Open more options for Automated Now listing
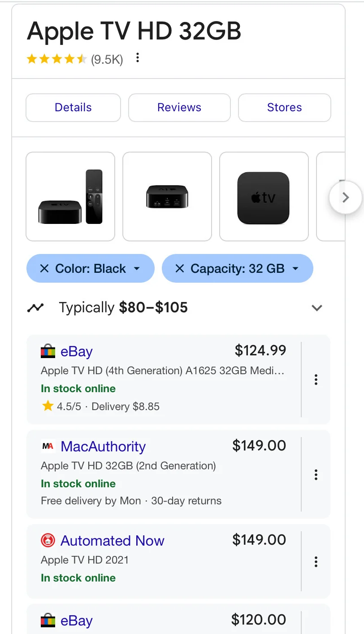The width and height of the screenshot is (364, 634). (x=316, y=561)
